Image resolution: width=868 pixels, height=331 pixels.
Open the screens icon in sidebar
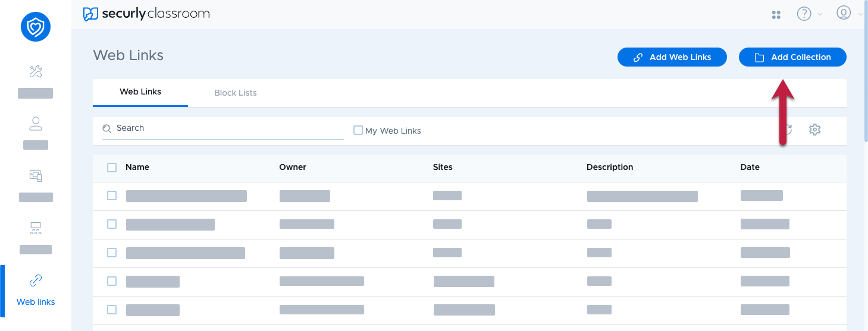(36, 175)
